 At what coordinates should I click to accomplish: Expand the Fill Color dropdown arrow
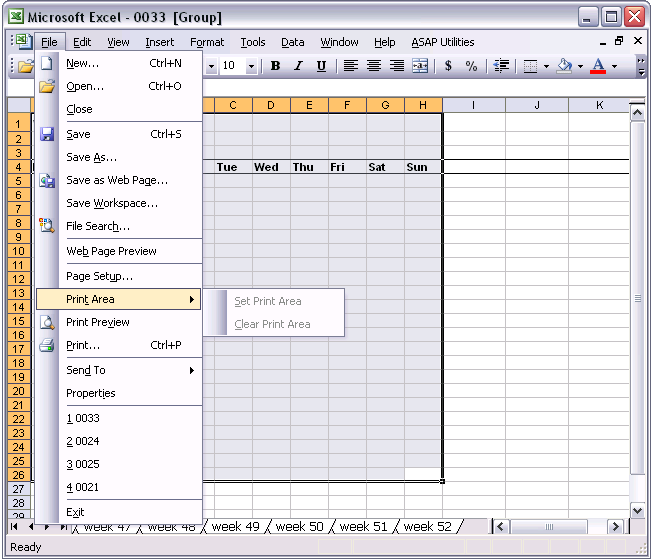pyautogui.click(x=580, y=66)
